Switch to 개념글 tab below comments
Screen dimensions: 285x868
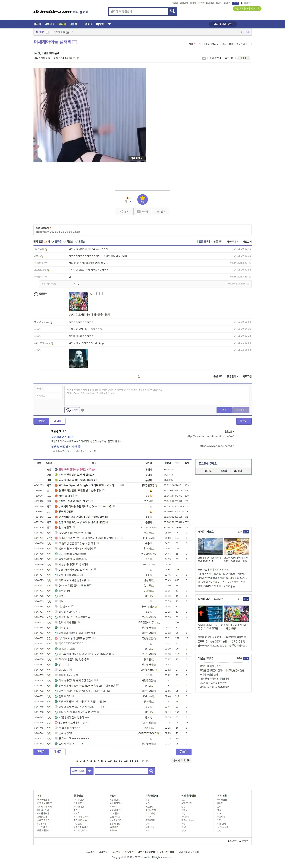click(58, 421)
